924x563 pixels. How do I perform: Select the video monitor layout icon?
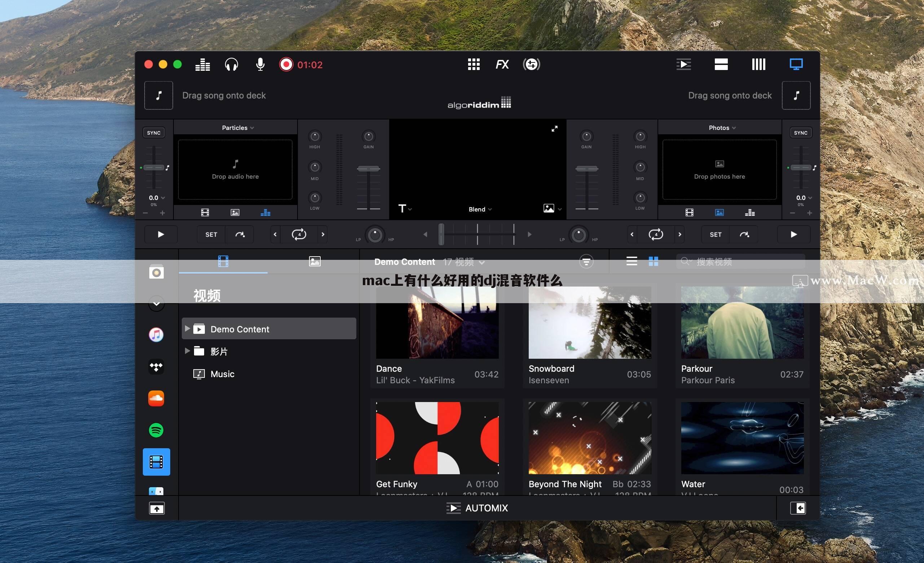pyautogui.click(x=796, y=64)
